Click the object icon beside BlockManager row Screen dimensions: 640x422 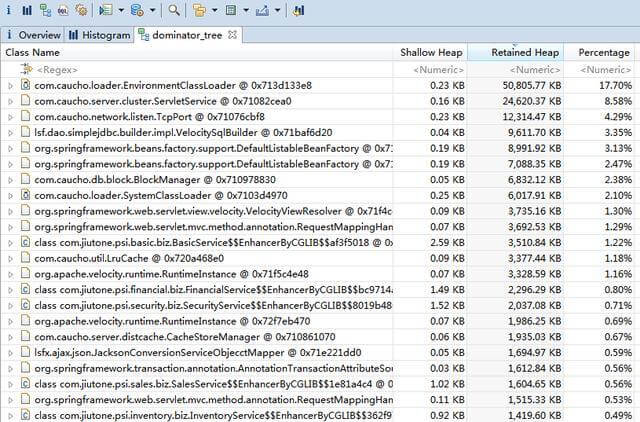click(x=25, y=179)
